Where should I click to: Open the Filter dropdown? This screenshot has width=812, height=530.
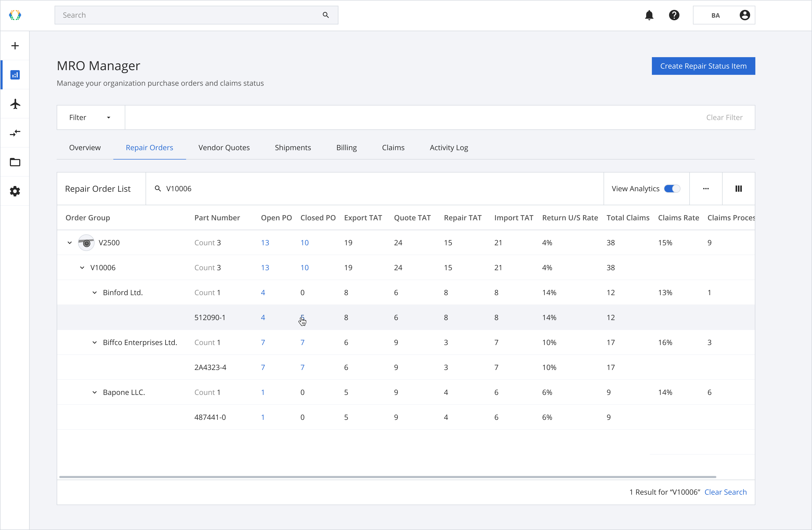(91, 117)
